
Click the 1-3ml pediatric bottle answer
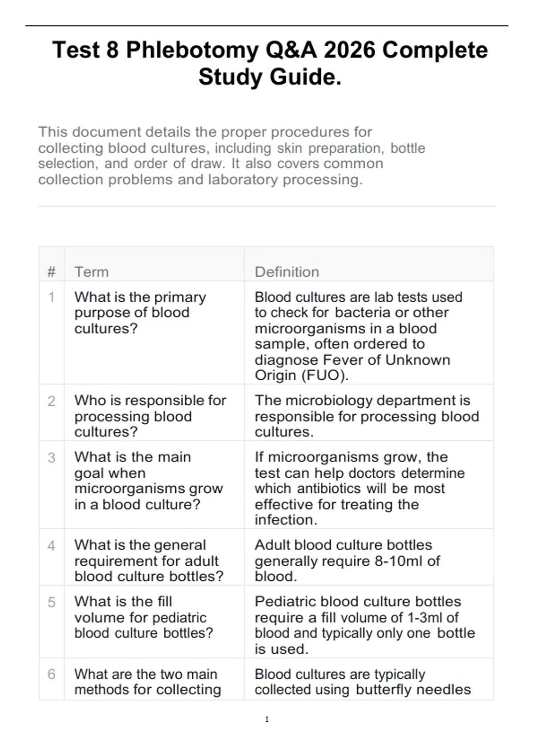[x=365, y=625]
